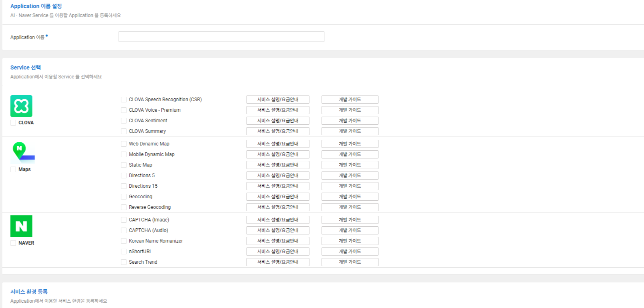View 개발 가이드 for Geocoding
This screenshot has width=644, height=308.
click(350, 197)
